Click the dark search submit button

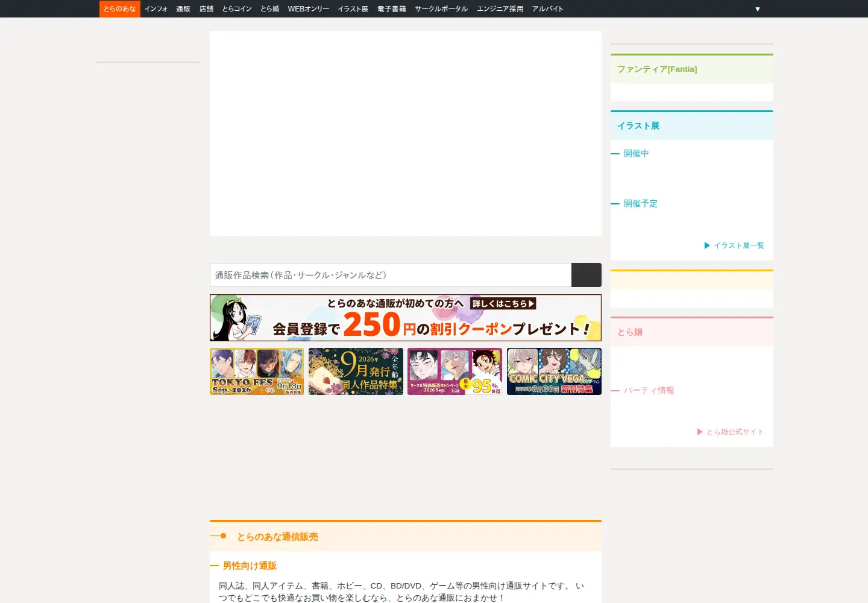pos(587,275)
